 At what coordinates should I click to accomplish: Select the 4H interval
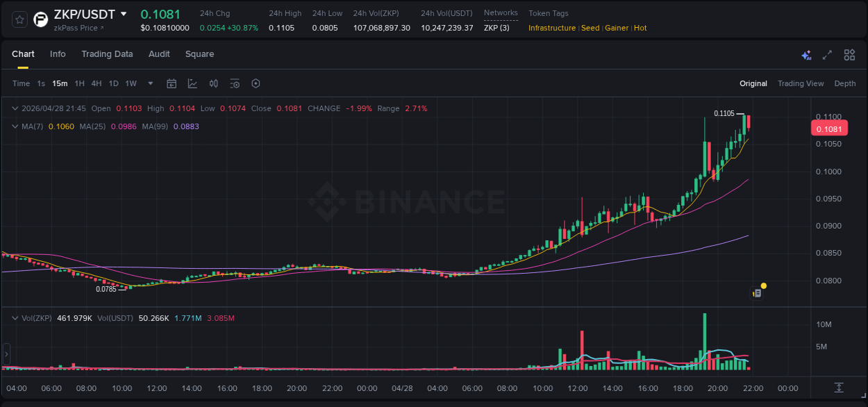(97, 83)
